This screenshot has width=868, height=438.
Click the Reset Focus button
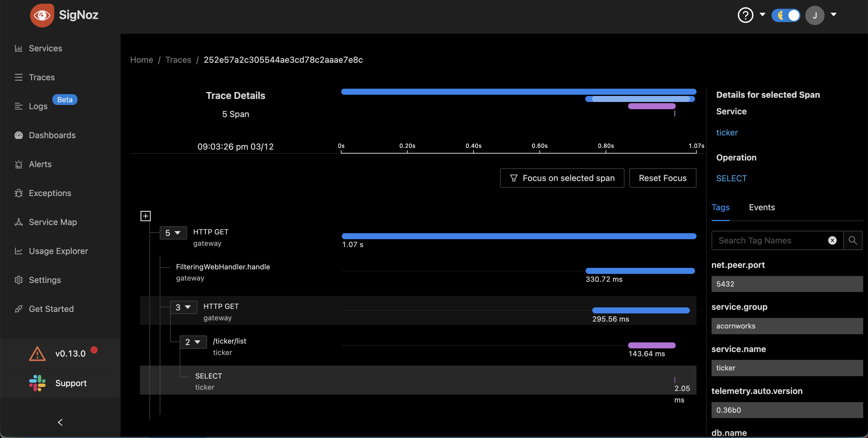(662, 178)
